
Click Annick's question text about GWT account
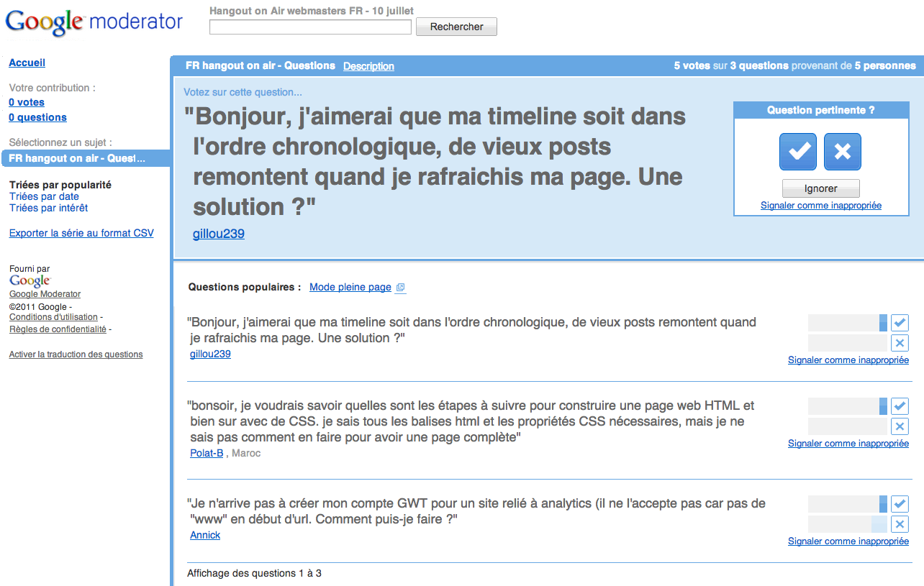click(x=476, y=511)
